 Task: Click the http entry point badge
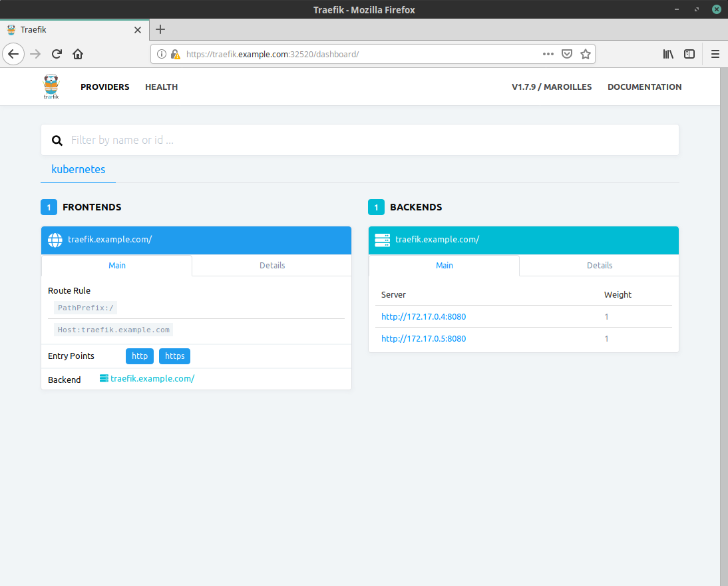(x=140, y=356)
